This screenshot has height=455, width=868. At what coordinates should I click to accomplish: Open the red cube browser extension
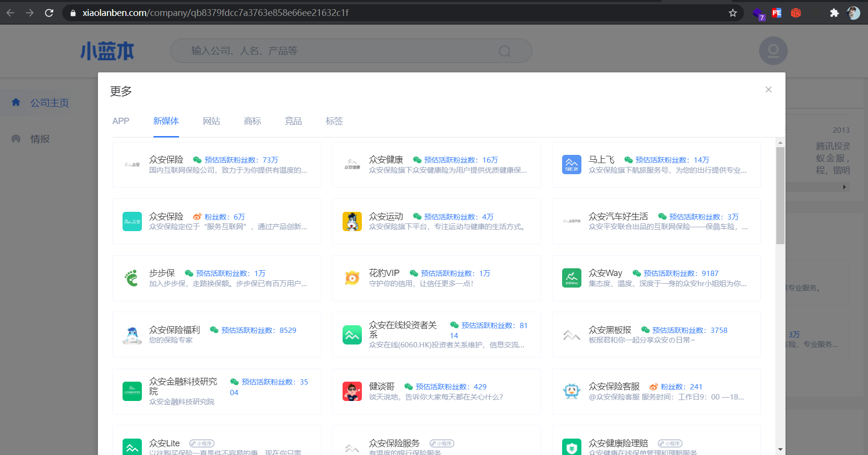tap(796, 13)
